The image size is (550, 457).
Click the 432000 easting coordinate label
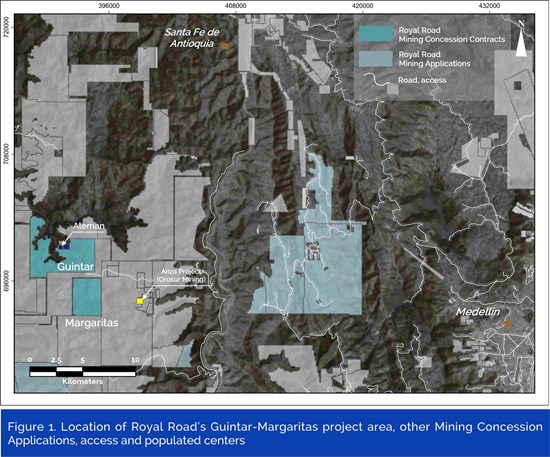[489, 6]
